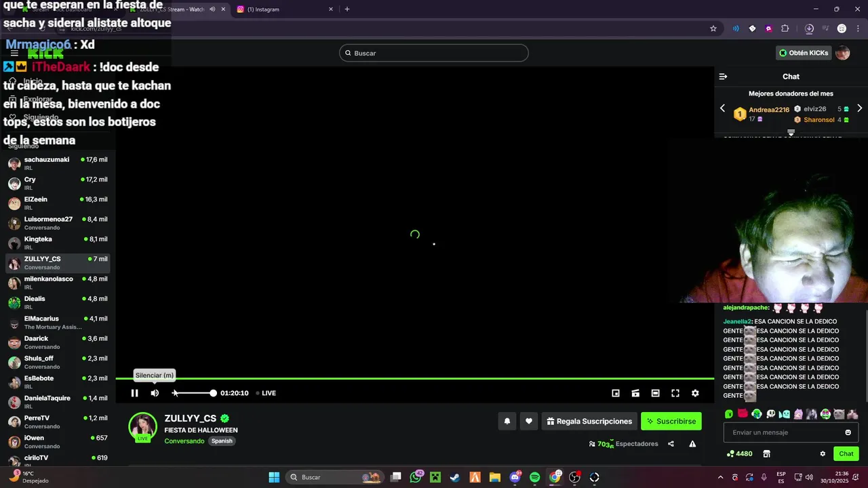Viewport: 868px width, 488px height.
Task: Click the share stream icon
Action: (x=671, y=444)
